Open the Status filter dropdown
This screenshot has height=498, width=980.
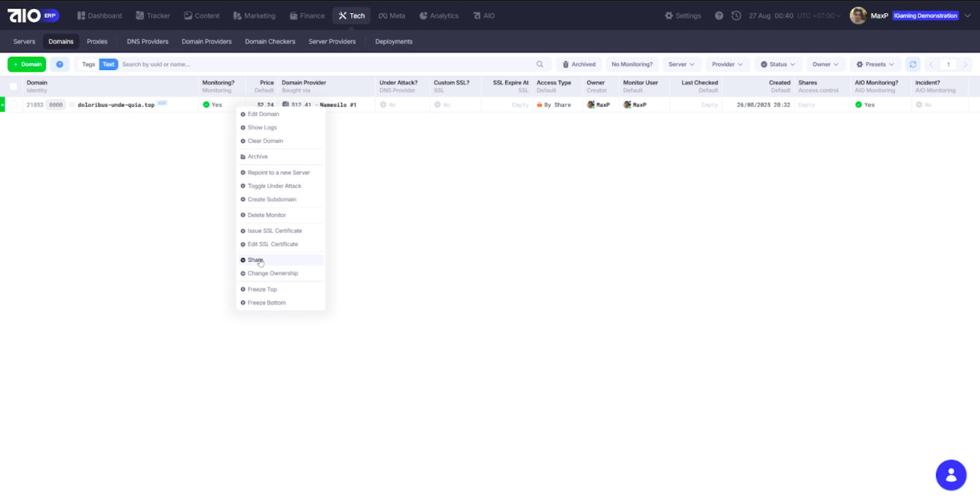coord(778,64)
